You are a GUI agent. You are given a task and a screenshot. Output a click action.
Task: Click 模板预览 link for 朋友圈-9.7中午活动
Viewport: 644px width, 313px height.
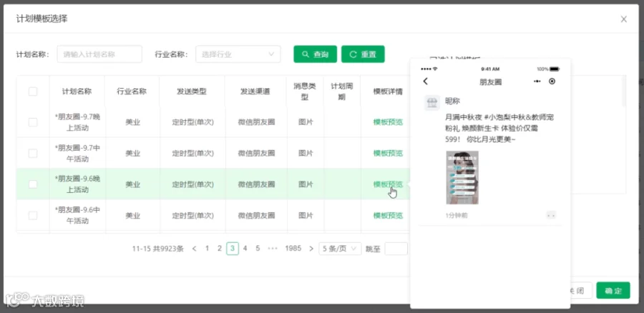pos(388,153)
